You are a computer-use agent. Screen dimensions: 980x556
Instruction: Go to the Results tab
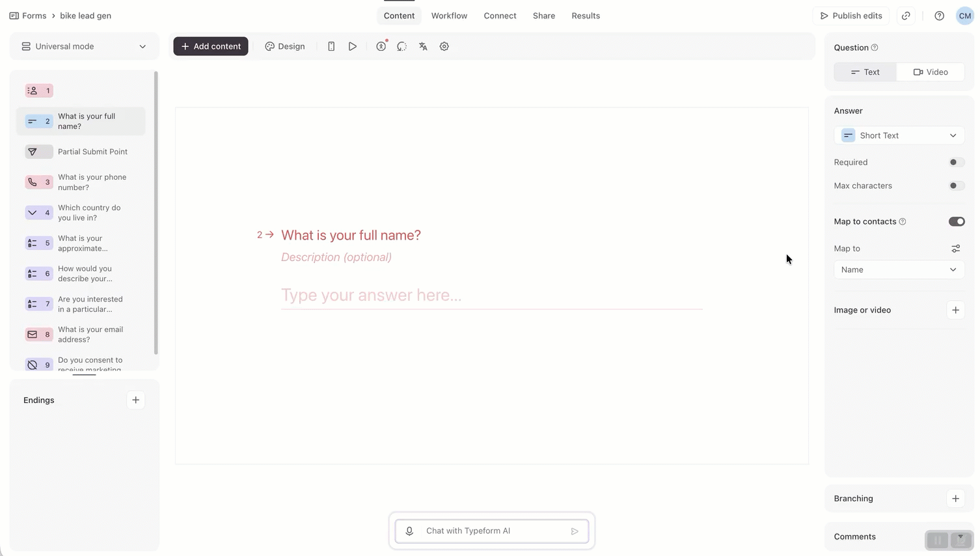pos(586,16)
